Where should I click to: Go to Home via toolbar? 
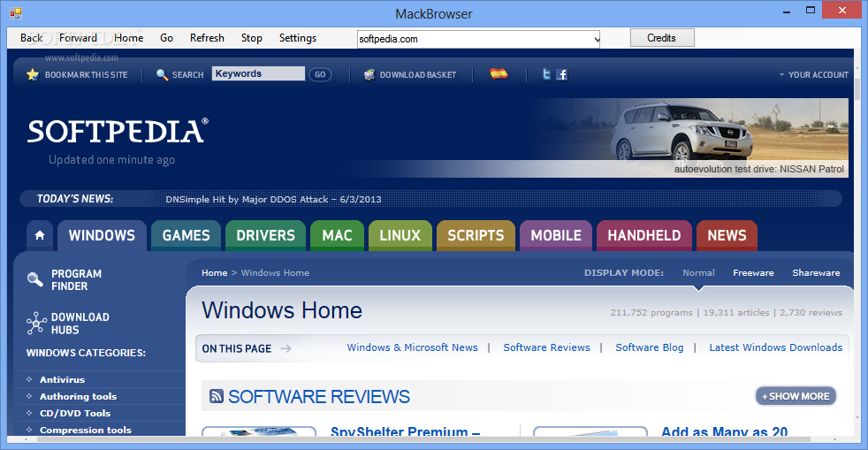(x=128, y=38)
